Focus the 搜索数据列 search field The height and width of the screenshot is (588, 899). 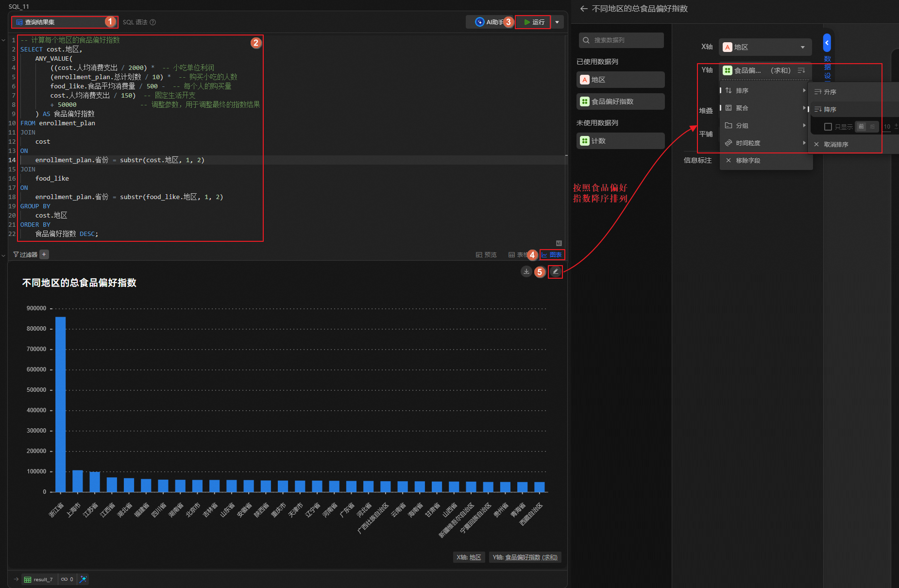pyautogui.click(x=621, y=40)
